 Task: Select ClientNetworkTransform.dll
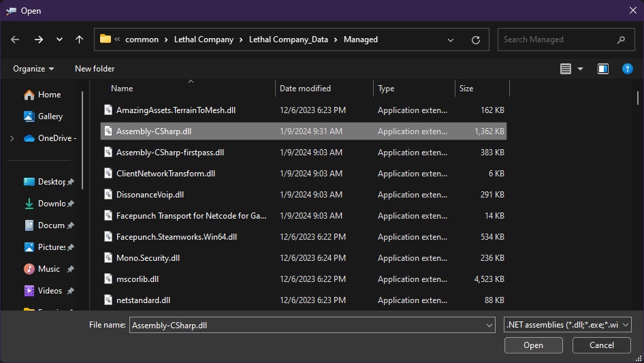coord(304,174)
